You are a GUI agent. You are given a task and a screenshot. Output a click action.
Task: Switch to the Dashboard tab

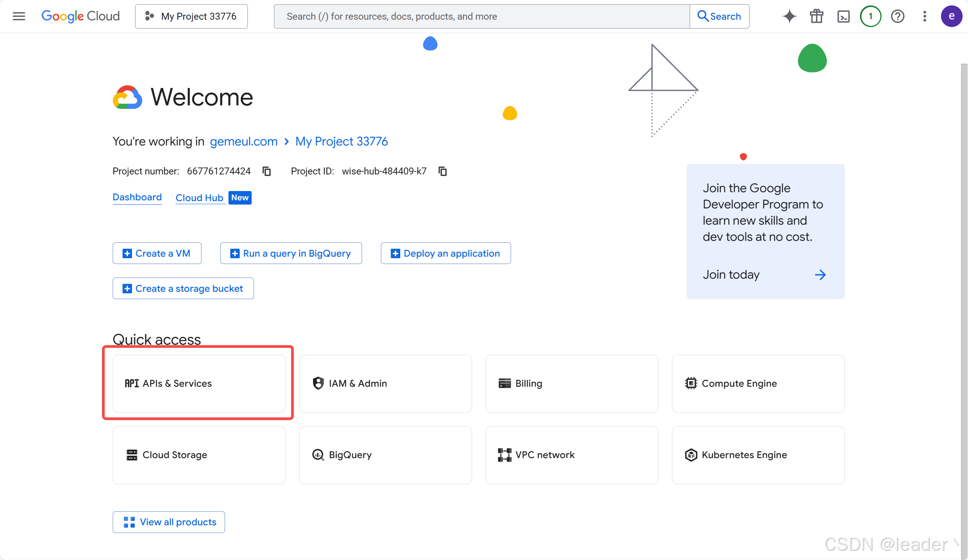coord(137,197)
